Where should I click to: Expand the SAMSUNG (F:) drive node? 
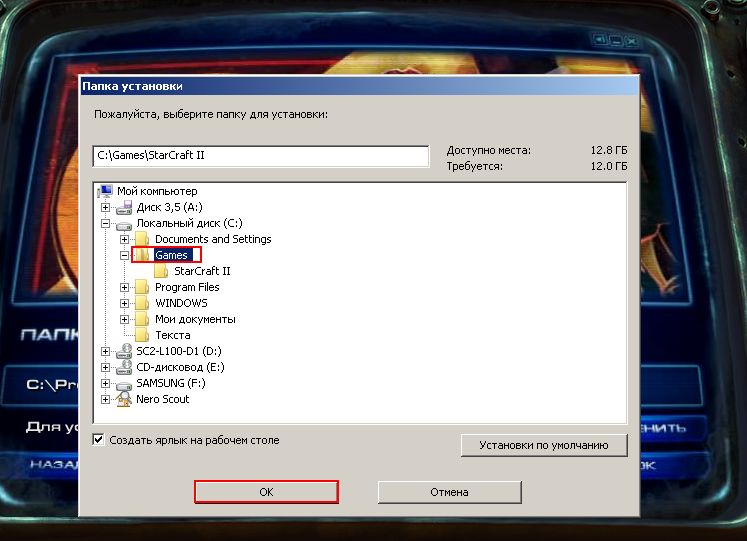pos(105,383)
